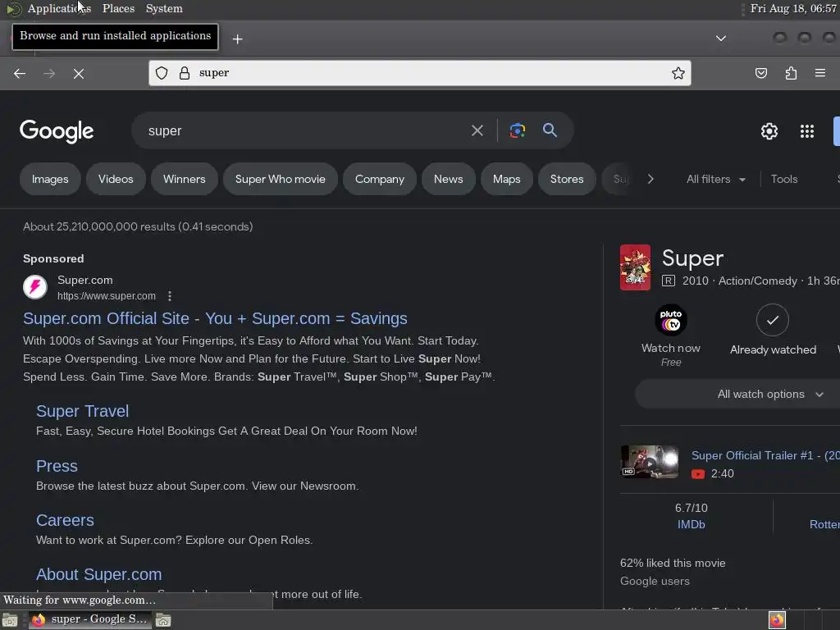The width and height of the screenshot is (840, 630).
Task: Click the Super movie poster thumbnail
Action: (636, 267)
